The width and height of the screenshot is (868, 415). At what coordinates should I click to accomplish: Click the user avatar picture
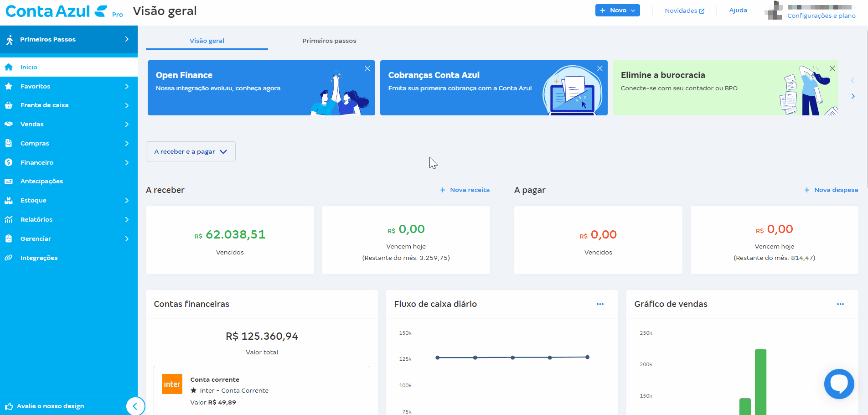tap(774, 10)
